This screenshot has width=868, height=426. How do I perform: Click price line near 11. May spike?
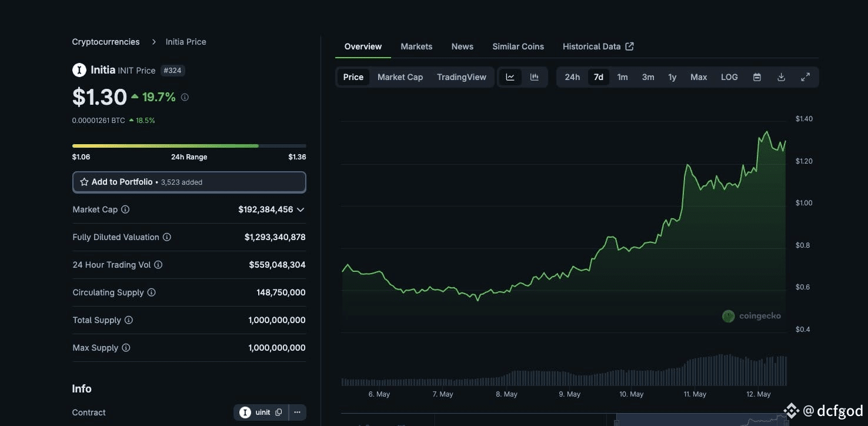(686, 166)
